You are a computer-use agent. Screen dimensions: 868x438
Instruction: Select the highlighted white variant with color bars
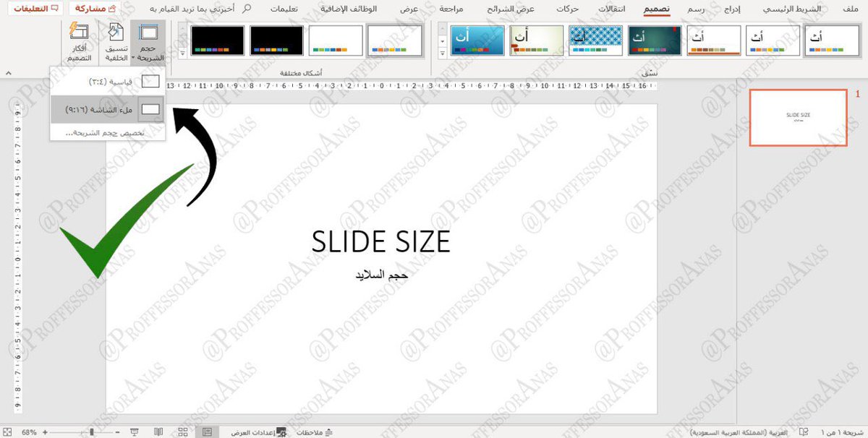(395, 40)
